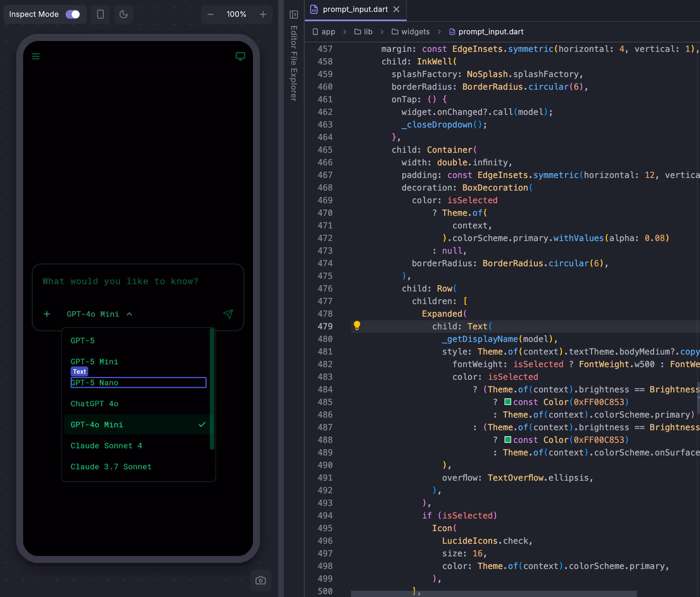Open the app's hamburger menu icon
This screenshot has width=700, height=597.
(36, 56)
